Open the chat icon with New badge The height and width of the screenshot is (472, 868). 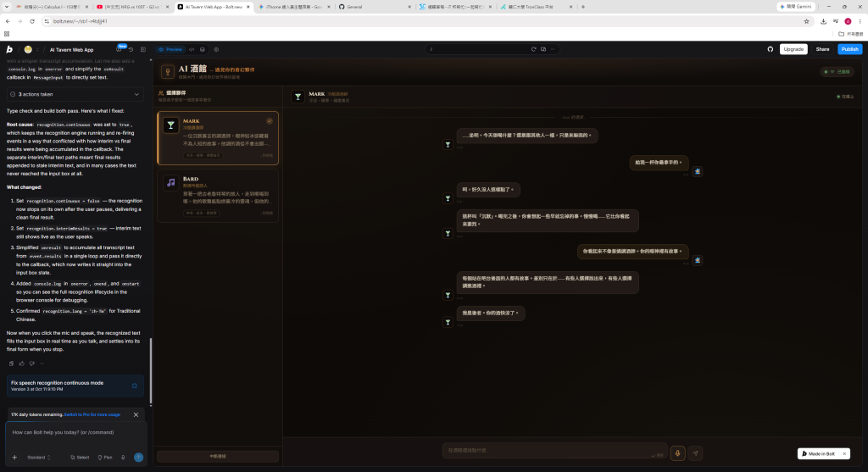(x=119, y=49)
